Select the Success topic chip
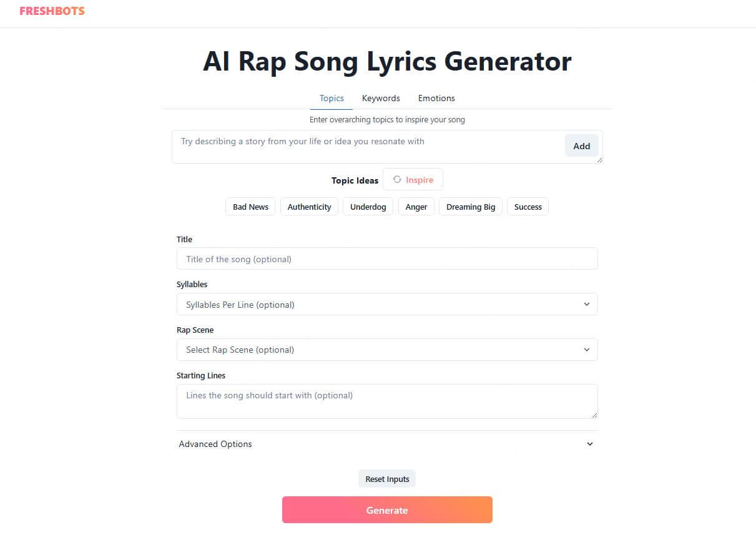 point(528,207)
